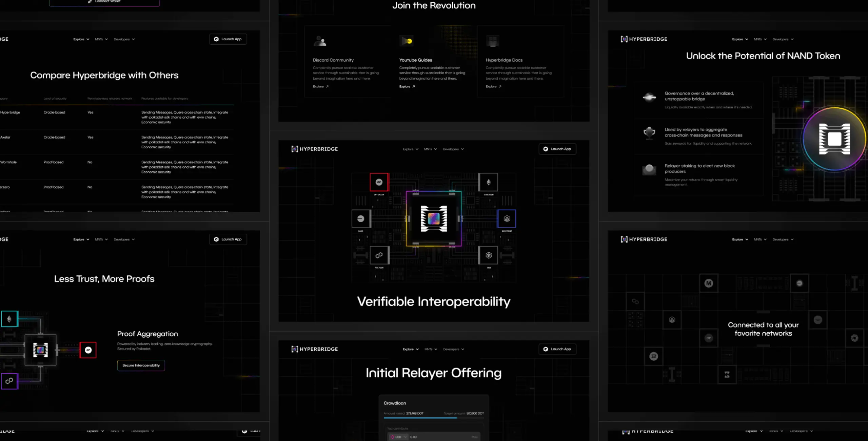The height and width of the screenshot is (441, 868).
Task: Click the B logo icon in networks grid
Action: tap(654, 356)
